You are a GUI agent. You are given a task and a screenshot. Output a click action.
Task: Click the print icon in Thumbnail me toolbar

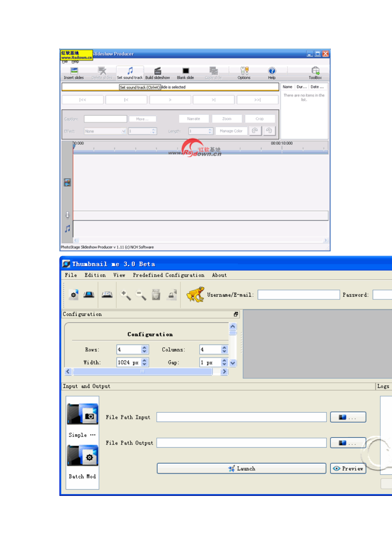(172, 295)
